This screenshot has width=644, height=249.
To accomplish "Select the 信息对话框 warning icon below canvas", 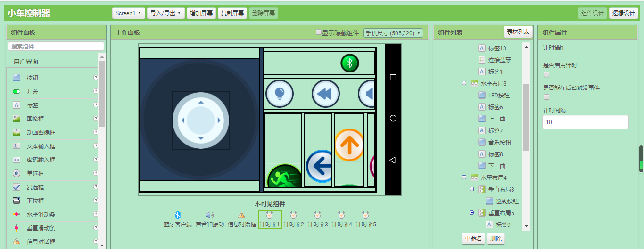I will [x=241, y=215].
